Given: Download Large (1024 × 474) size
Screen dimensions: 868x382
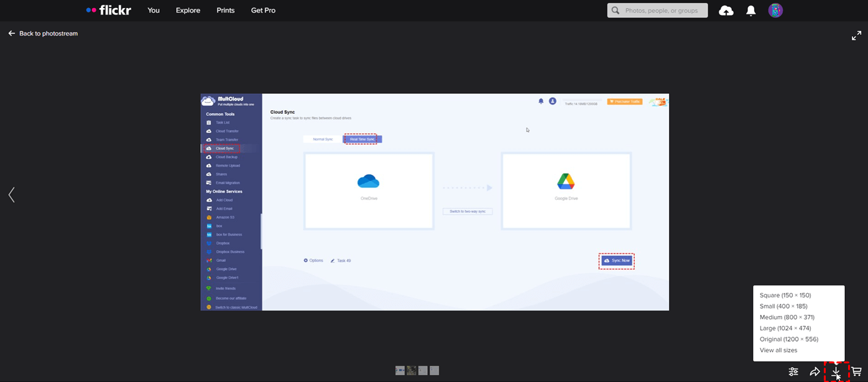Looking at the screenshot, I should coord(785,328).
